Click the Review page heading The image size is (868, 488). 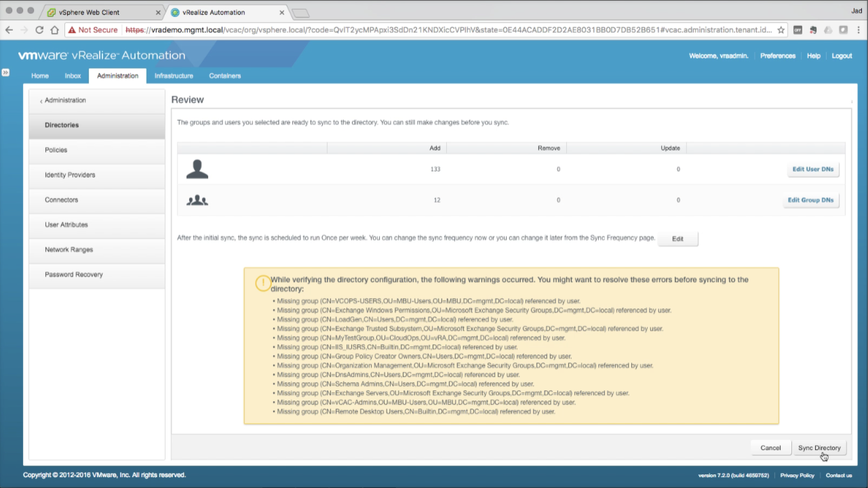(x=187, y=100)
